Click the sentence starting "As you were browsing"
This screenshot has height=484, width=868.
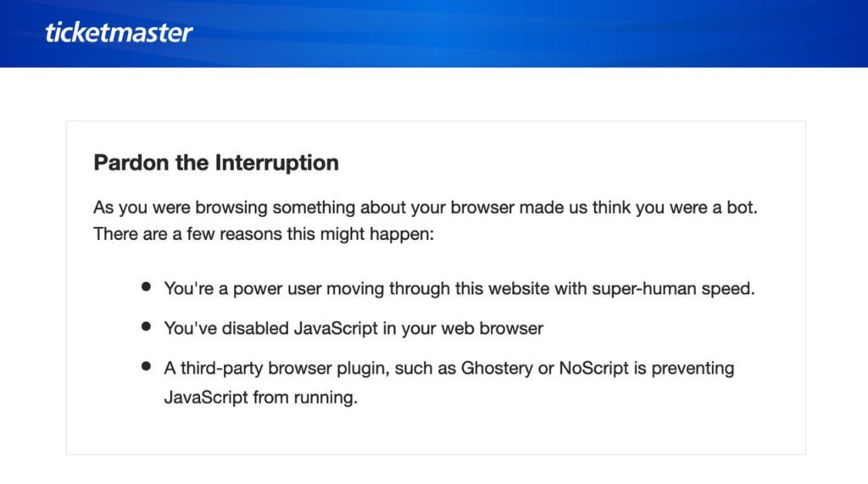pos(424,208)
